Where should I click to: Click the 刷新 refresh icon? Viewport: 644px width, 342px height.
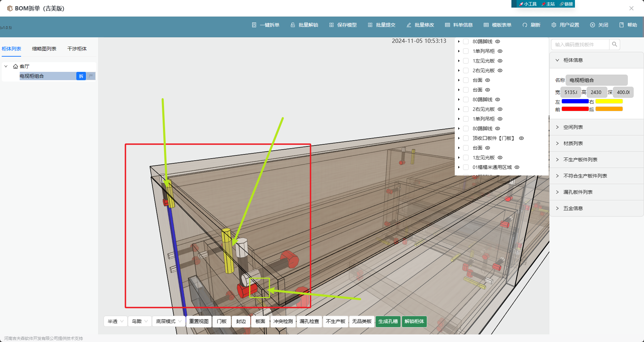tap(525, 25)
